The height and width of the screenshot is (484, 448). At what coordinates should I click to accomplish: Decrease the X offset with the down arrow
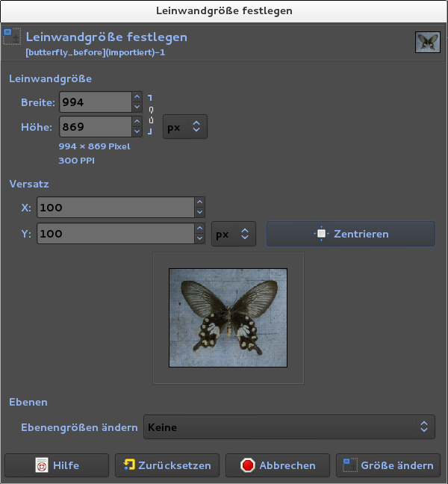pos(199,212)
